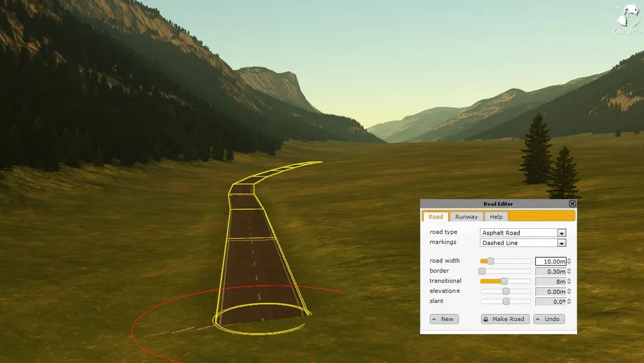This screenshot has height=363, width=644.
Task: Click the slant value field showing 0.0°
Action: 551,302
